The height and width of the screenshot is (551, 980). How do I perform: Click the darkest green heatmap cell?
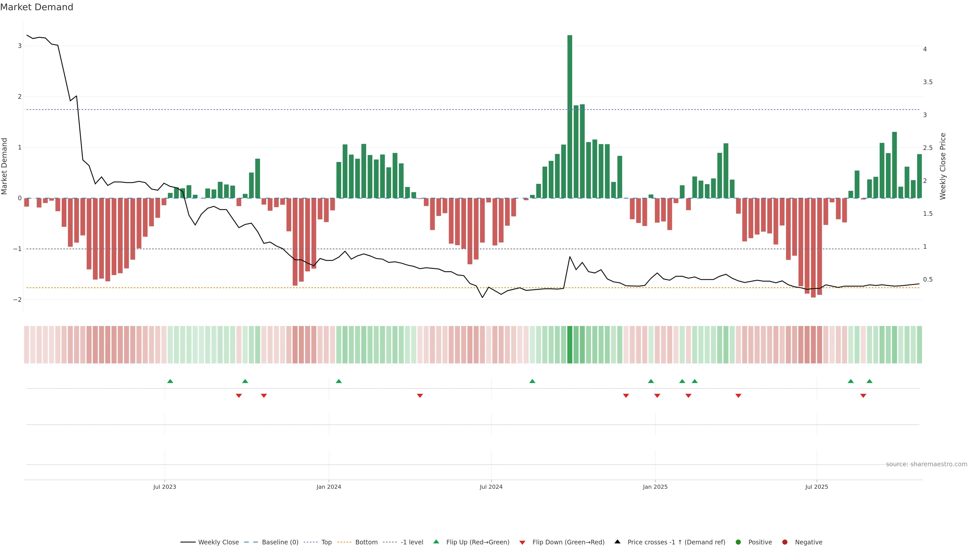click(570, 345)
